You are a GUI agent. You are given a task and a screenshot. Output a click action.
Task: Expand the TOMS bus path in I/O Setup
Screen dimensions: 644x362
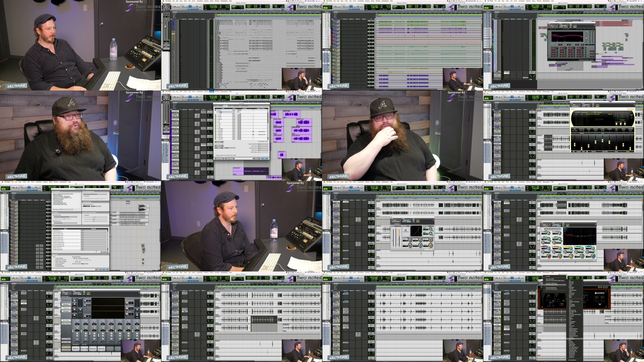pos(218,124)
